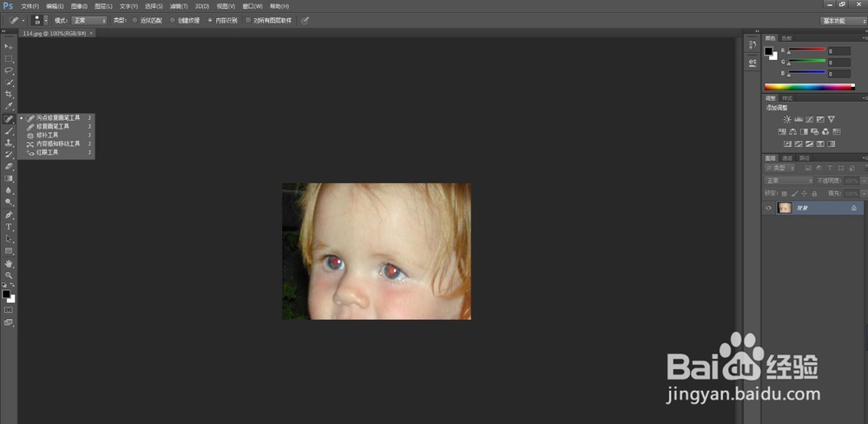Swap foreground and background colors
This screenshot has height=424, width=868.
[12, 285]
